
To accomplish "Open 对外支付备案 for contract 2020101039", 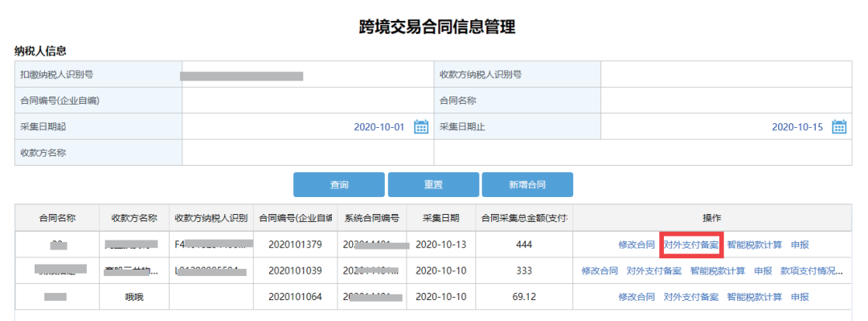I will pyautogui.click(x=654, y=271).
